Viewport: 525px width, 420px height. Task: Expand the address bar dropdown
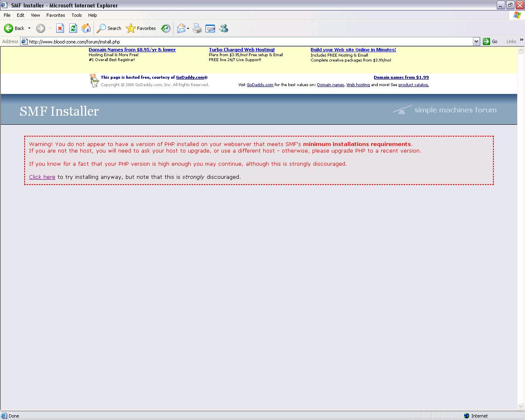click(x=476, y=41)
